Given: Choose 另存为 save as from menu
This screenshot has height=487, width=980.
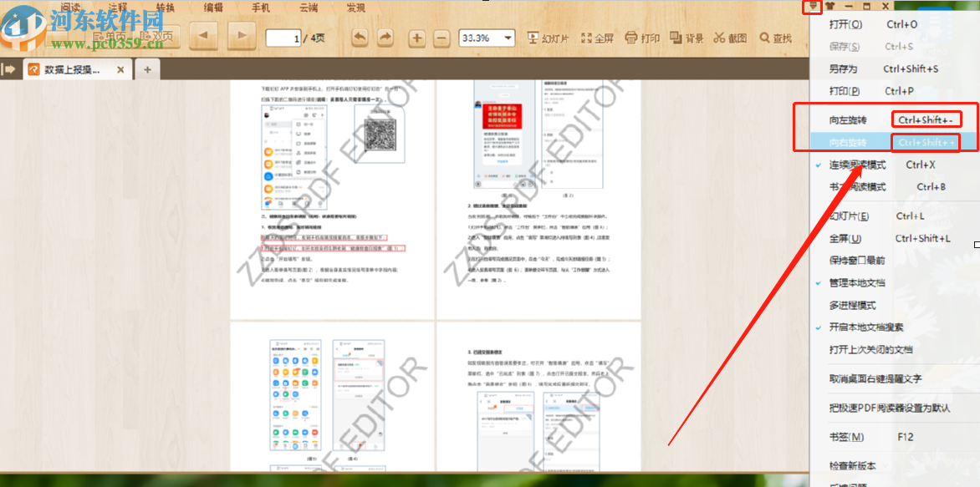Looking at the screenshot, I should (843, 69).
